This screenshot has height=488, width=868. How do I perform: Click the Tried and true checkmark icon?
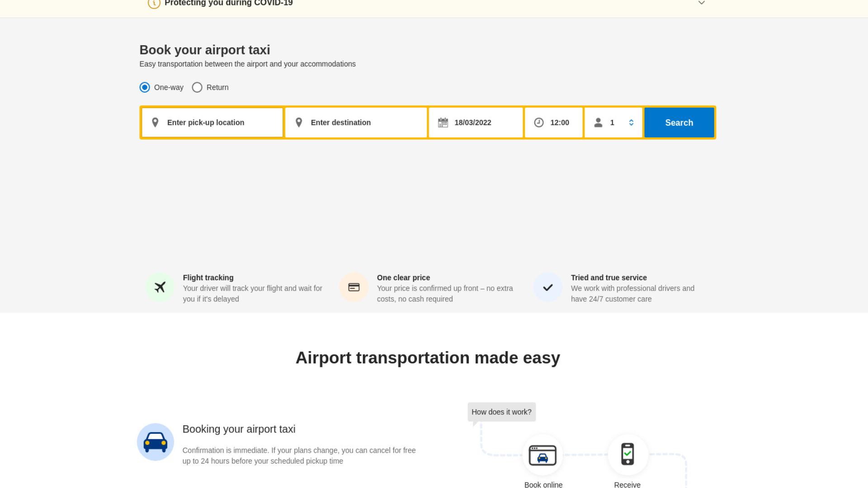click(548, 287)
